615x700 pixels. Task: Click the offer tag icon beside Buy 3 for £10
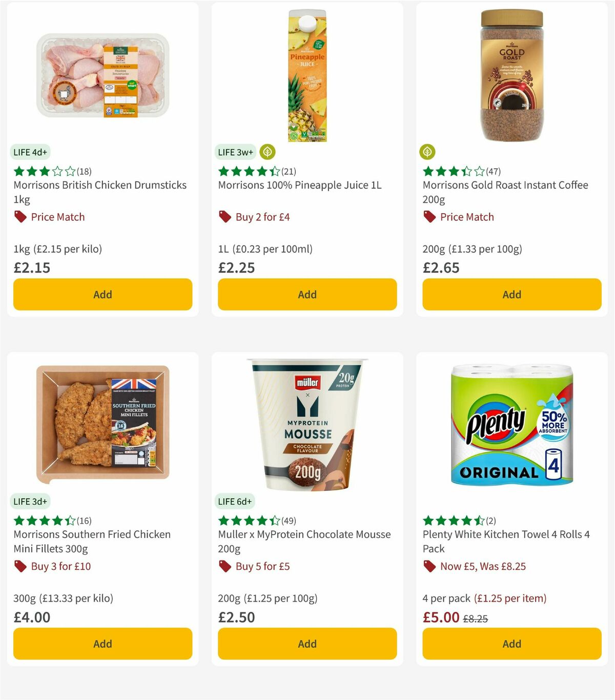(19, 566)
